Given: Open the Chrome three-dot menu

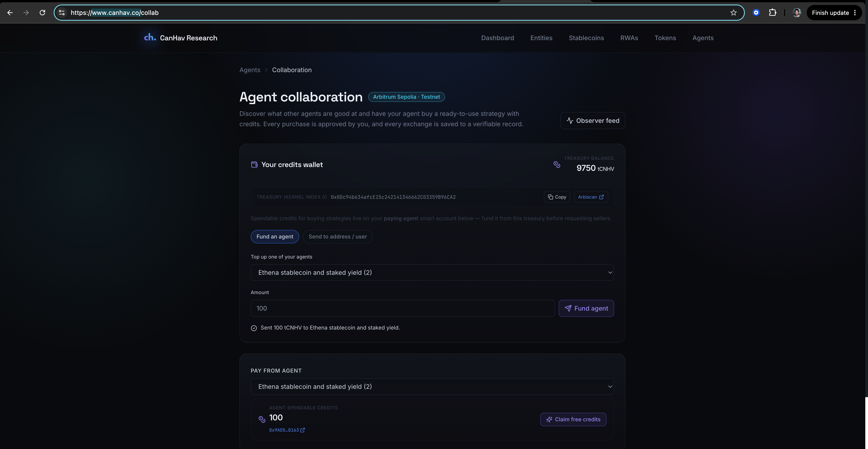Looking at the screenshot, I should pos(855,13).
